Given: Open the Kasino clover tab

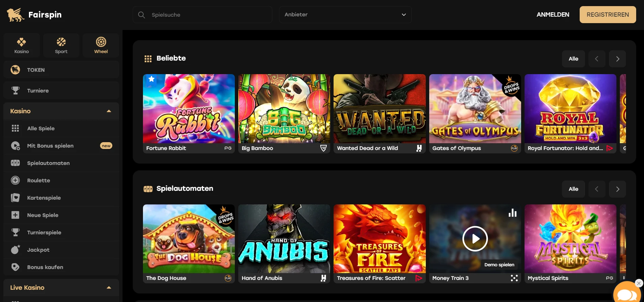Looking at the screenshot, I should point(21,45).
